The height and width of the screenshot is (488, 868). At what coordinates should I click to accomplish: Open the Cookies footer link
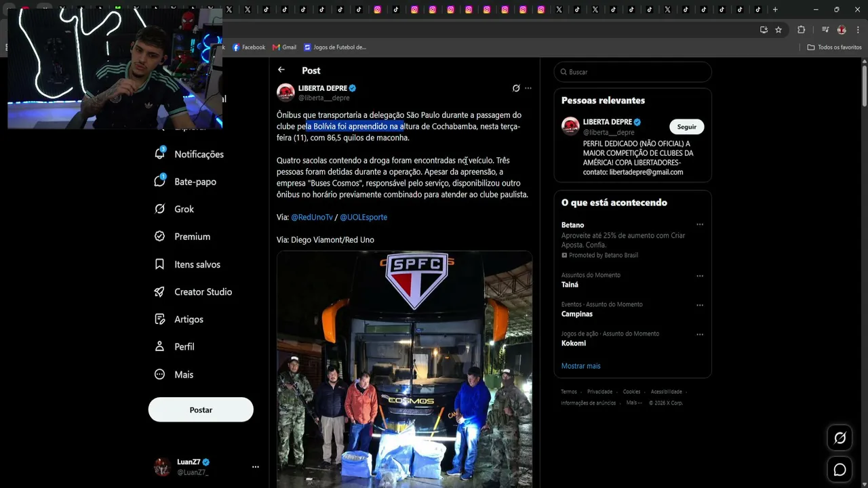click(631, 392)
